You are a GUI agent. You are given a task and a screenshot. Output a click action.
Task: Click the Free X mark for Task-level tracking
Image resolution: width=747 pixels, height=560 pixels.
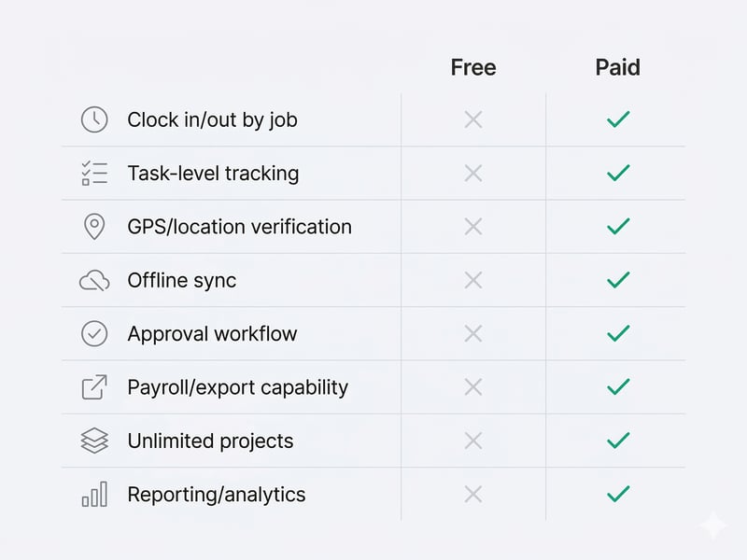click(473, 174)
